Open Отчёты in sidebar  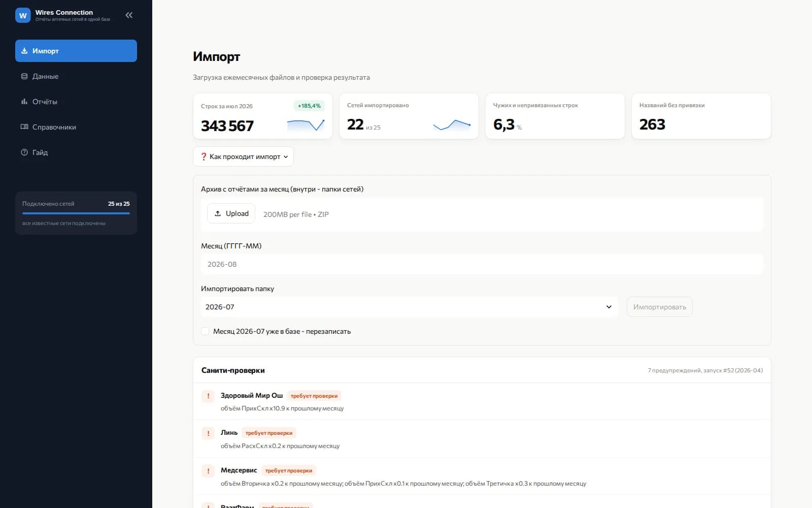76,102
